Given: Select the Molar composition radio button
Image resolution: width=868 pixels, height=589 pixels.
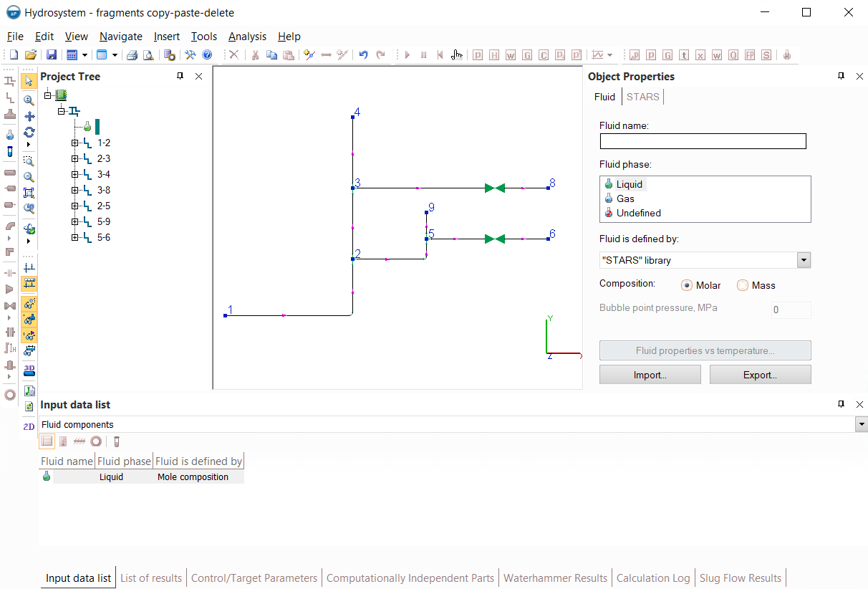Looking at the screenshot, I should (x=687, y=285).
